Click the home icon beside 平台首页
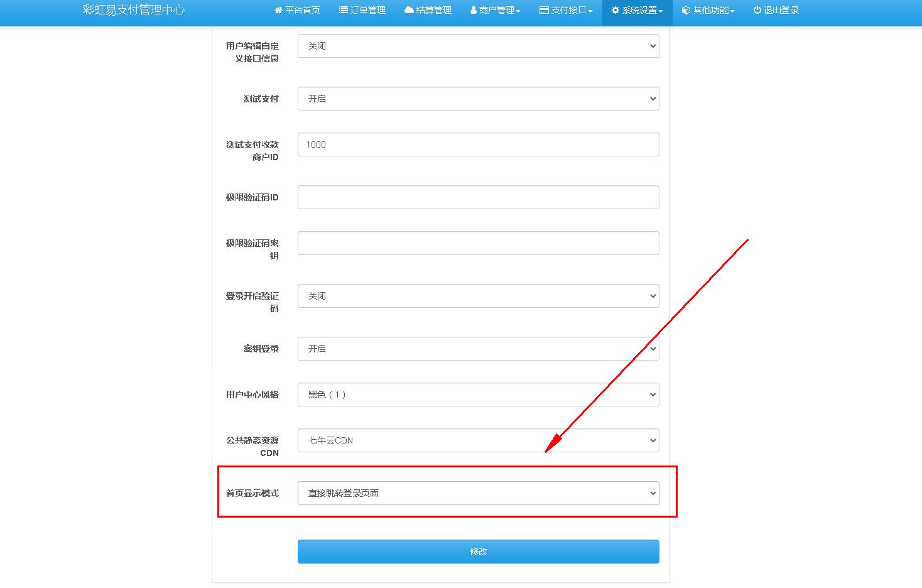 (x=279, y=10)
